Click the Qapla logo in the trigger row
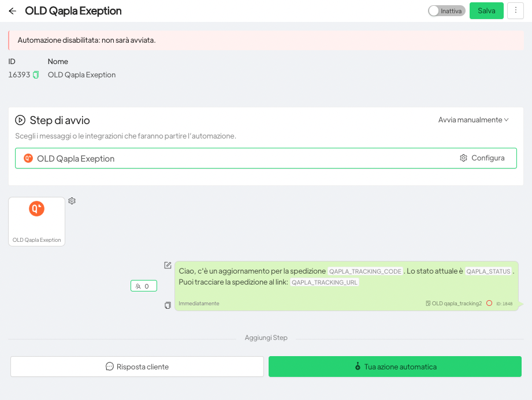532x400 pixels. [x=28, y=158]
